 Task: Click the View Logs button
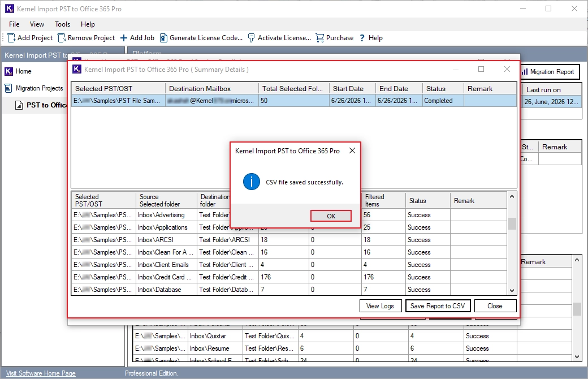(381, 306)
